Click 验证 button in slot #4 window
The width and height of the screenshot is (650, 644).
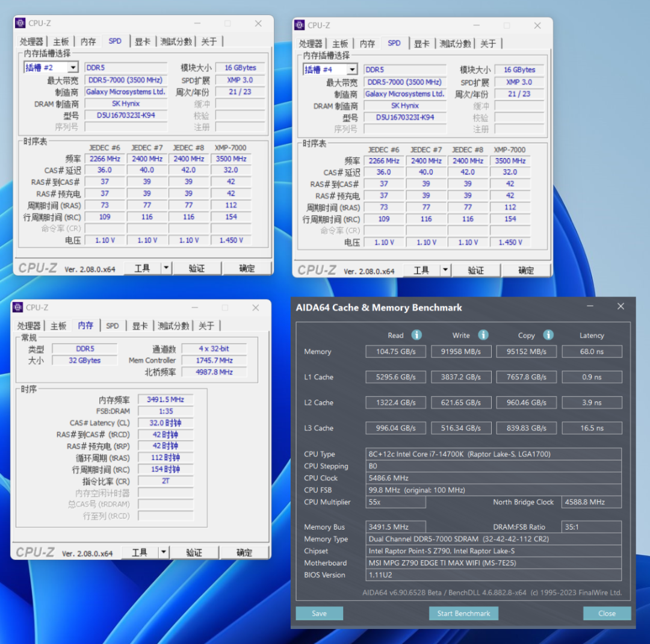coord(475,270)
